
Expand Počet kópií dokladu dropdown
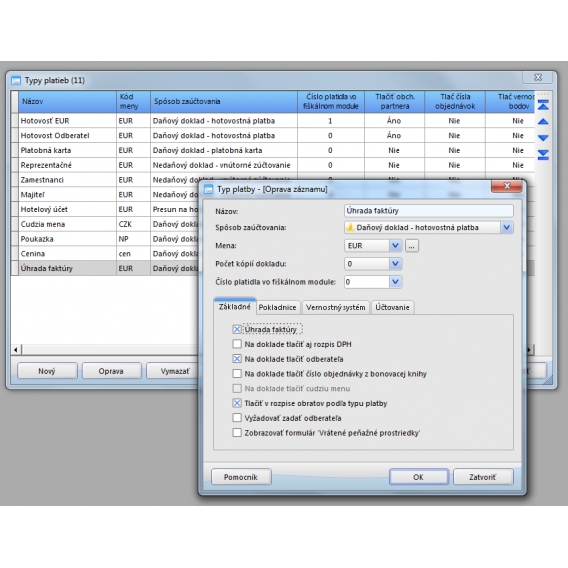tap(395, 264)
